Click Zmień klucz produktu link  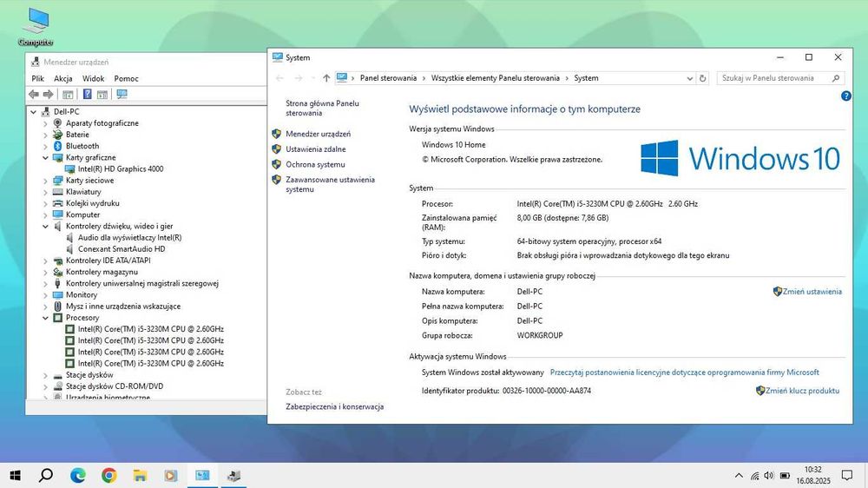click(x=802, y=391)
